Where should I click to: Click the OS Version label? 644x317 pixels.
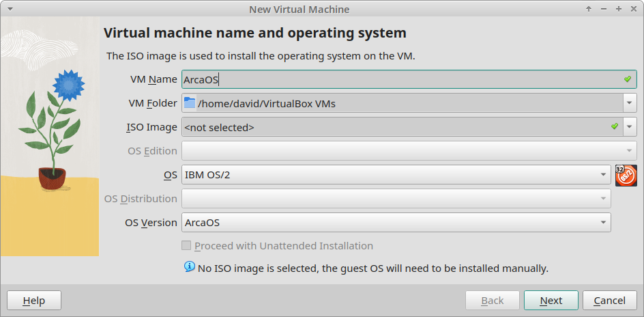click(x=151, y=223)
